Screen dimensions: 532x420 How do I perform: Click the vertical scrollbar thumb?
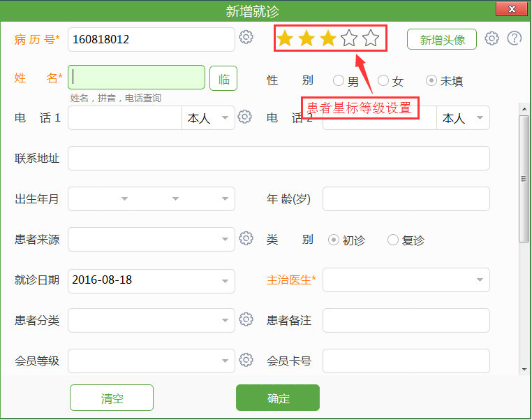(524, 178)
